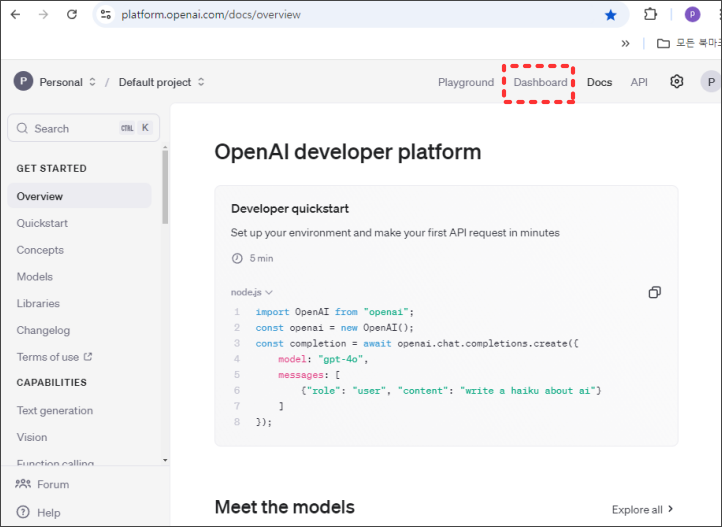Open the Forum link
Image resolution: width=722 pixels, height=527 pixels.
(x=53, y=484)
